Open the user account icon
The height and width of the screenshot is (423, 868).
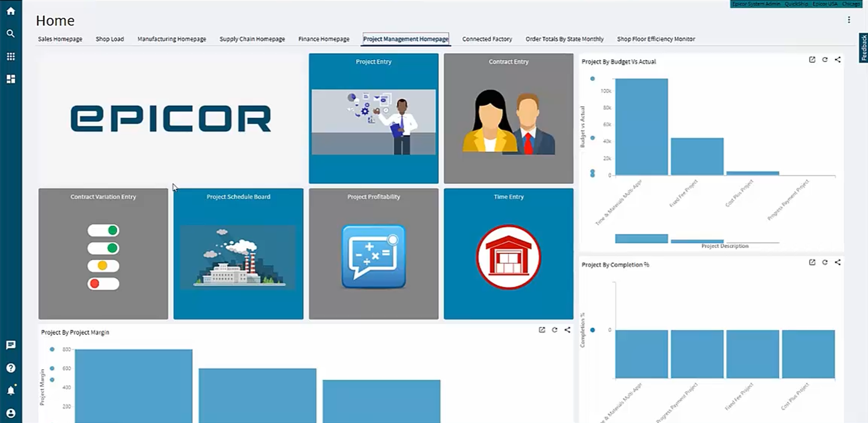click(x=11, y=413)
